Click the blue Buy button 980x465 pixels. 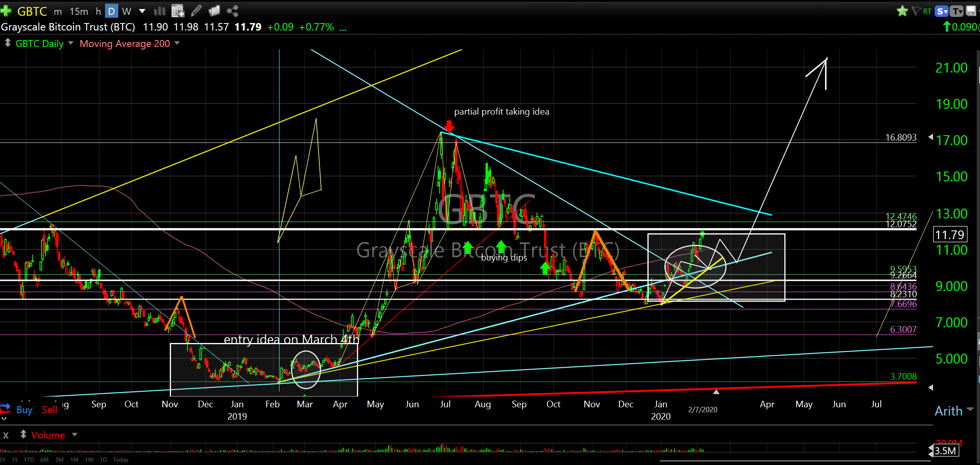click(24, 410)
